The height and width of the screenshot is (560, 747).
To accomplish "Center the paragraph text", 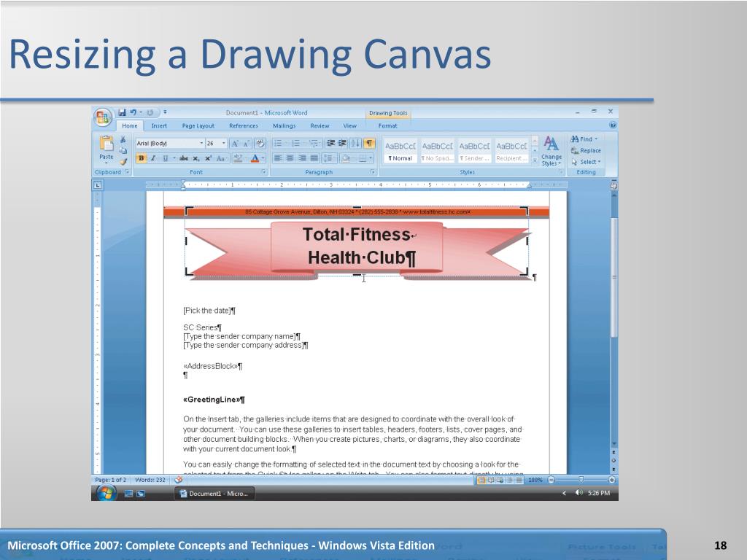I will click(290, 158).
